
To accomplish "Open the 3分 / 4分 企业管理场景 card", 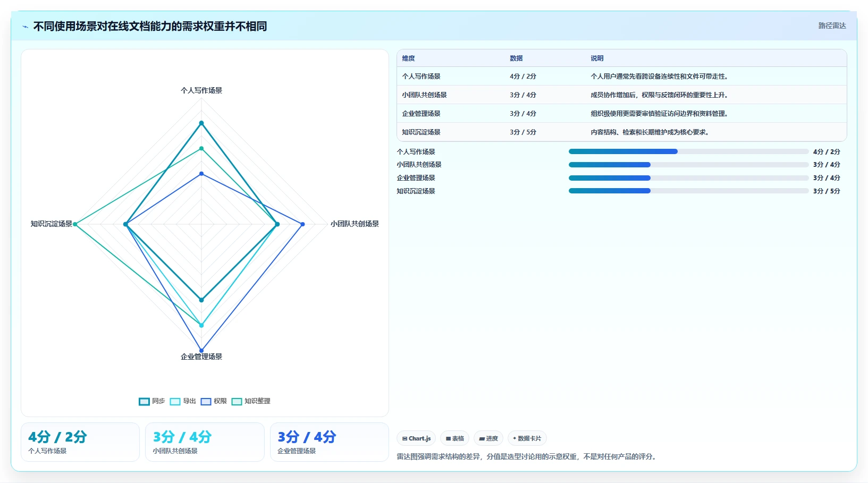I will pyautogui.click(x=330, y=442).
